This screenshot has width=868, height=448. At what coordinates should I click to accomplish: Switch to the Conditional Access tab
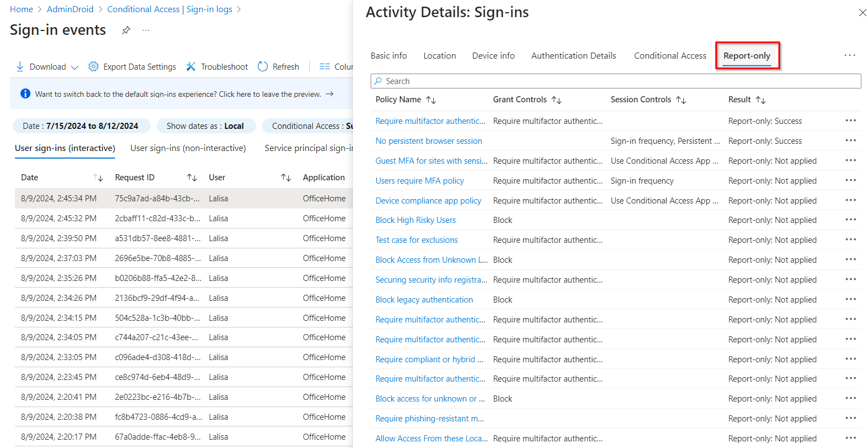tap(670, 56)
